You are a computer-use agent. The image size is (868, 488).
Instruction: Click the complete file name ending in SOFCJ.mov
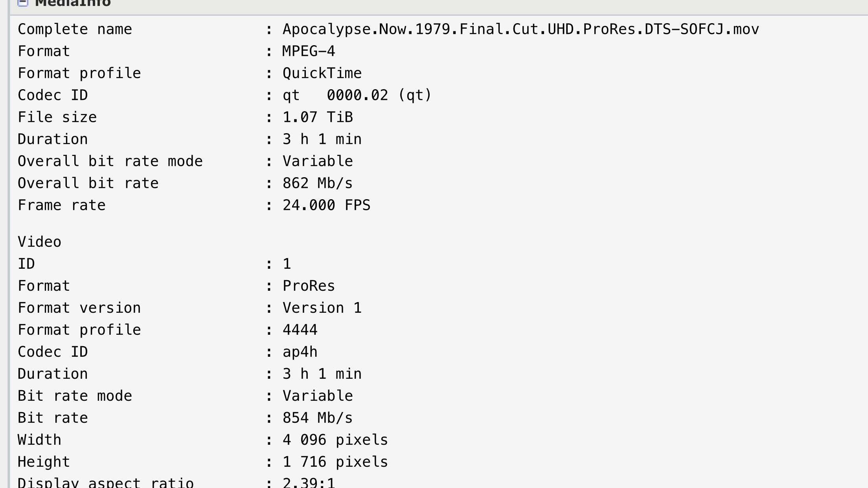(x=520, y=29)
